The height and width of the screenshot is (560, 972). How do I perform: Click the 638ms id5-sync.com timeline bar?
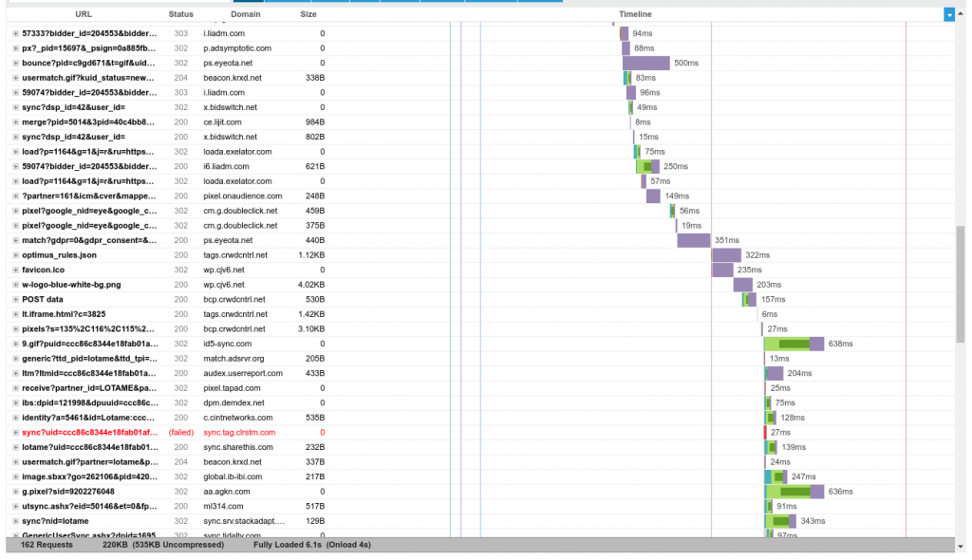[794, 344]
